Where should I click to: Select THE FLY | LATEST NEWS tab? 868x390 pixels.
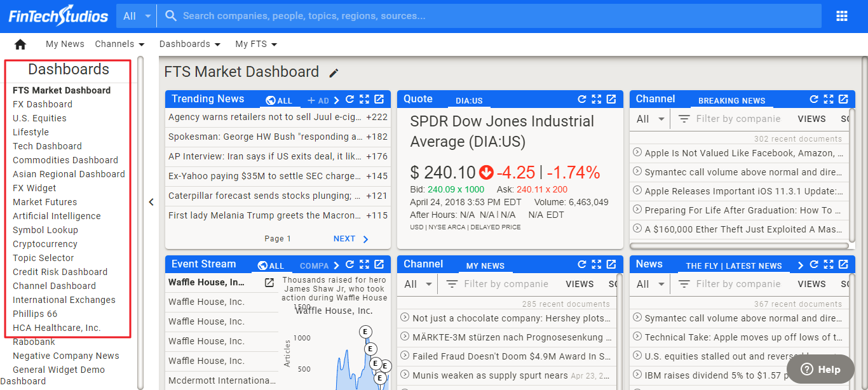point(734,266)
